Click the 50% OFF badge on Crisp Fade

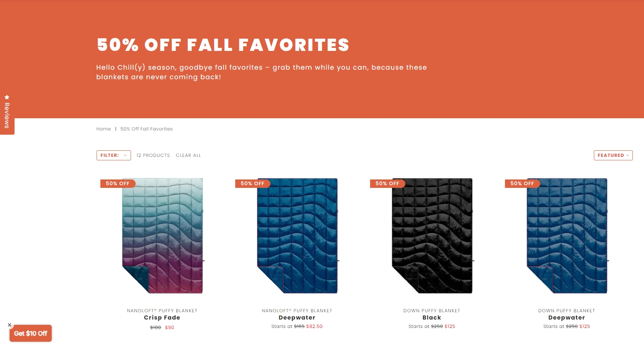coord(118,184)
